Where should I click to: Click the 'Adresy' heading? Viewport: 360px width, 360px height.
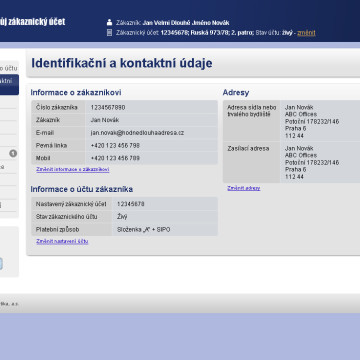pos(236,93)
